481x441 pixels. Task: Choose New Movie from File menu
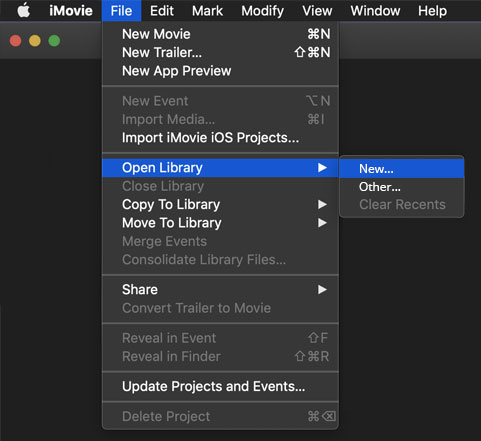coord(220,34)
